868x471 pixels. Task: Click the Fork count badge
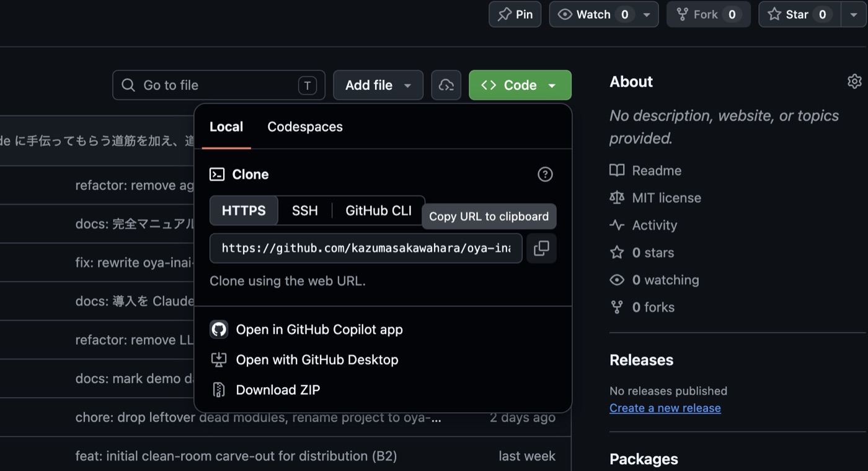(732, 14)
